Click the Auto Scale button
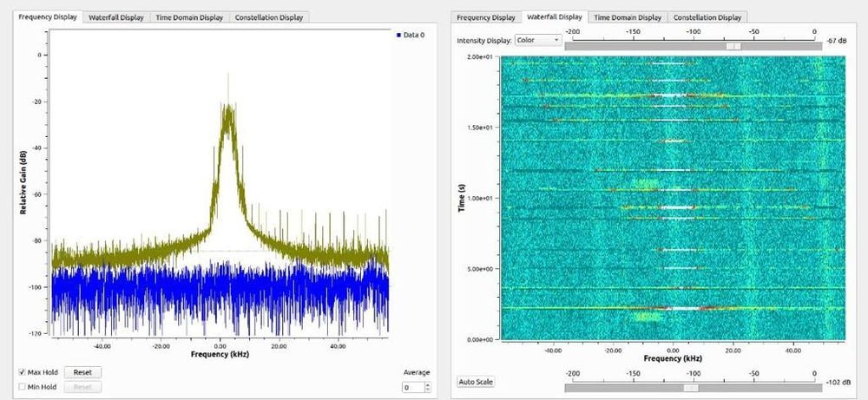The height and width of the screenshot is (400, 868). (x=476, y=382)
